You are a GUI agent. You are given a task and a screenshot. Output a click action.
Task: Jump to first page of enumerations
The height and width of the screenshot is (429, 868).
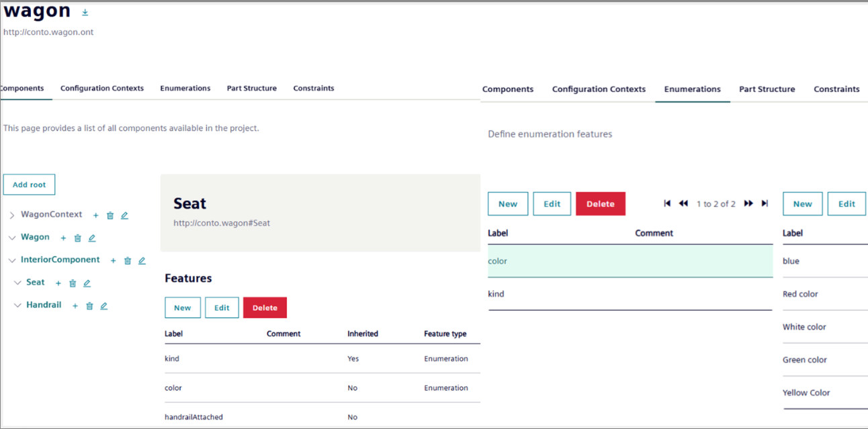667,203
